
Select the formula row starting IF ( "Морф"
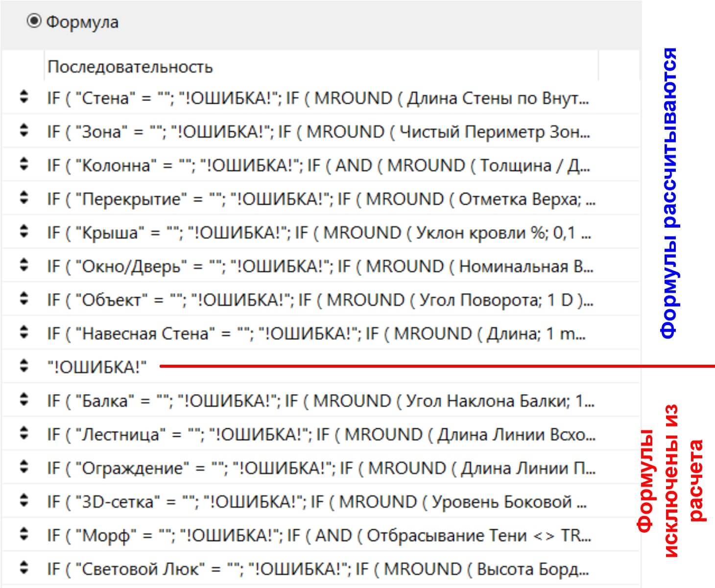pos(321,535)
